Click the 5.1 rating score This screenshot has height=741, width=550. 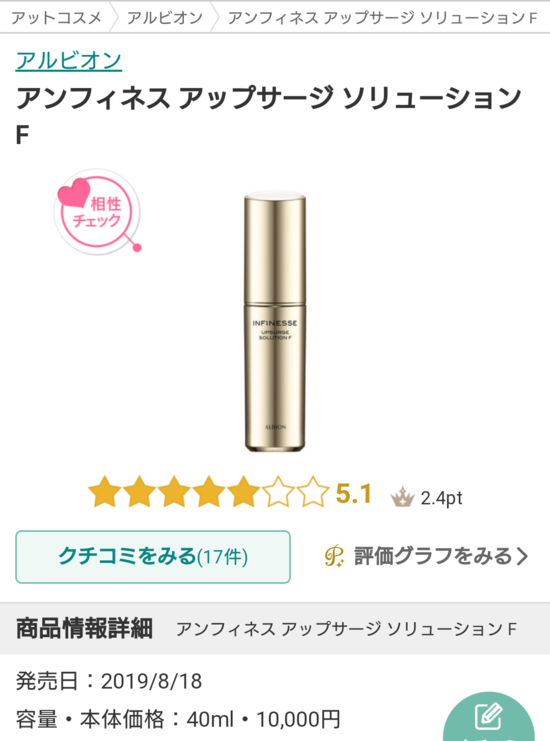tap(353, 494)
